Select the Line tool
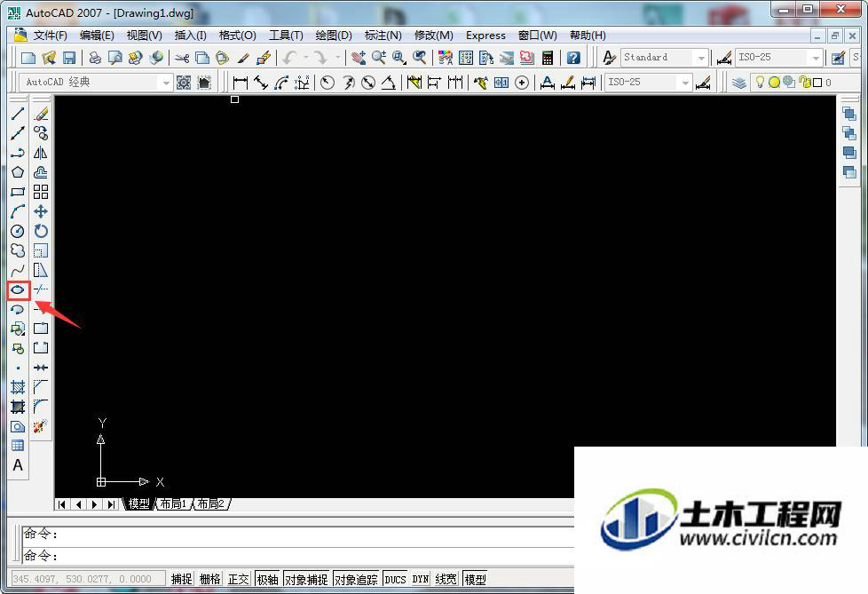The width and height of the screenshot is (868, 594). 18,114
